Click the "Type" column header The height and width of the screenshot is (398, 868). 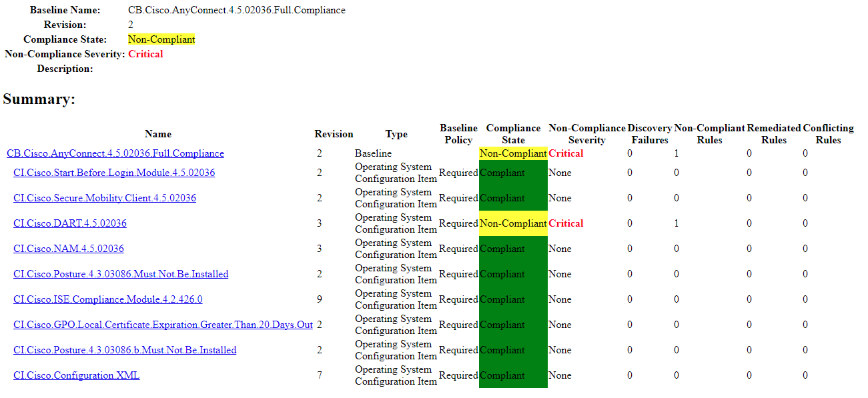coord(396,134)
